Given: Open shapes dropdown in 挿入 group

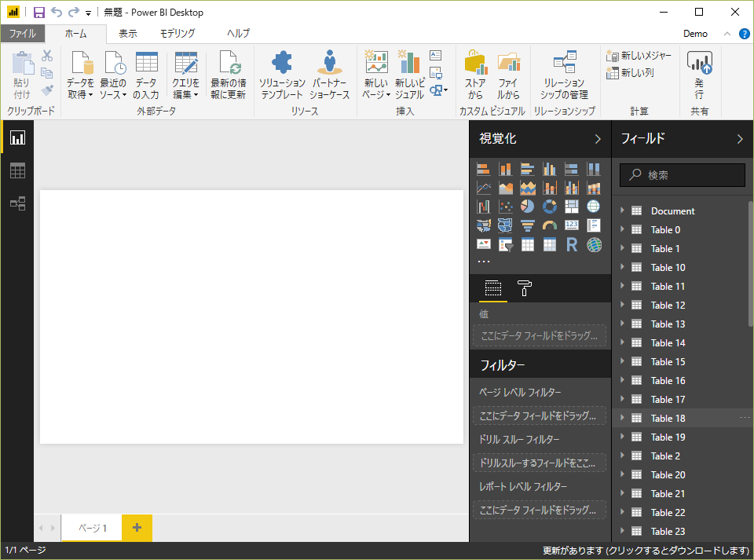Looking at the screenshot, I should 438,90.
